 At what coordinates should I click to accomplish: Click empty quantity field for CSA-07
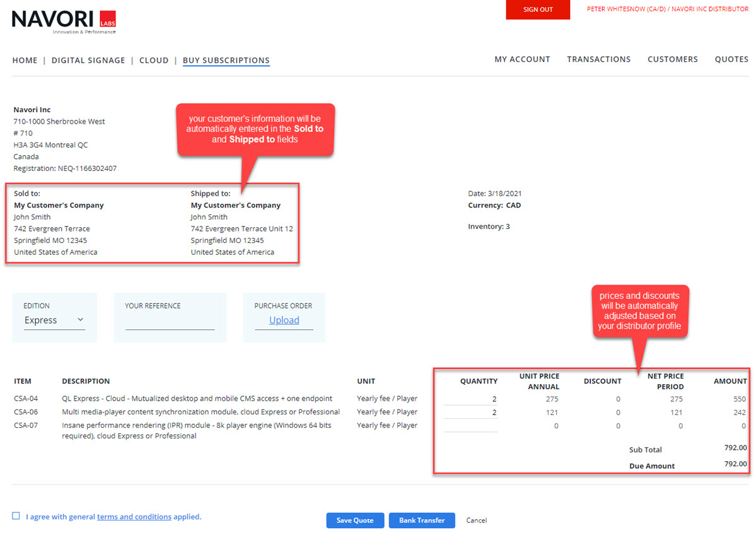(470, 426)
